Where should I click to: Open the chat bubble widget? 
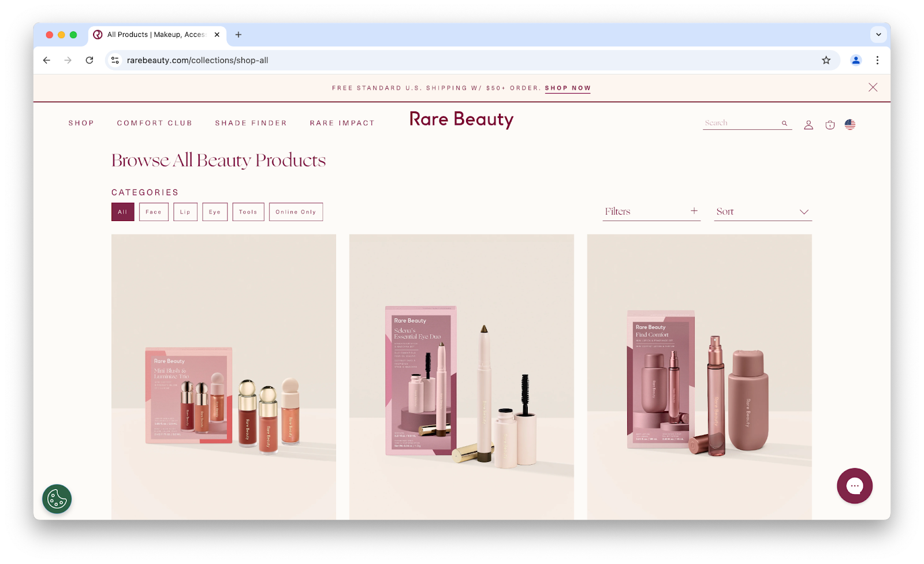click(x=855, y=486)
